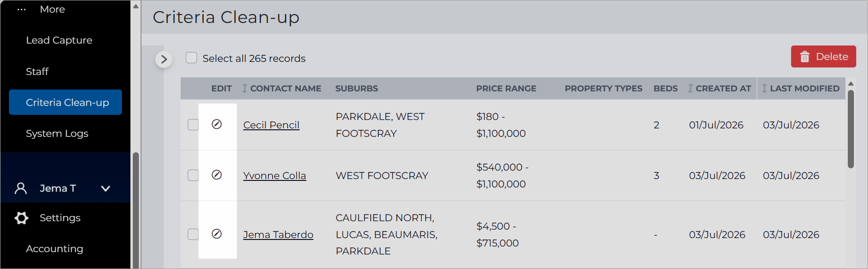868x269 pixels.
Task: Click the user profile icon beside Jema T
Action: (x=21, y=188)
